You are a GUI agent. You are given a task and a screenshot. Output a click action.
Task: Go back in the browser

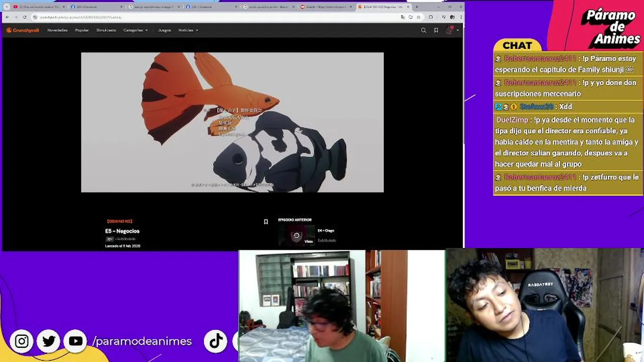(x=7, y=17)
